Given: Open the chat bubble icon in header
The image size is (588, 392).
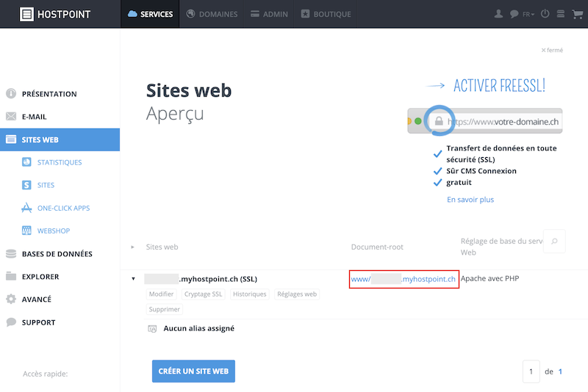Looking at the screenshot, I should click(514, 14).
